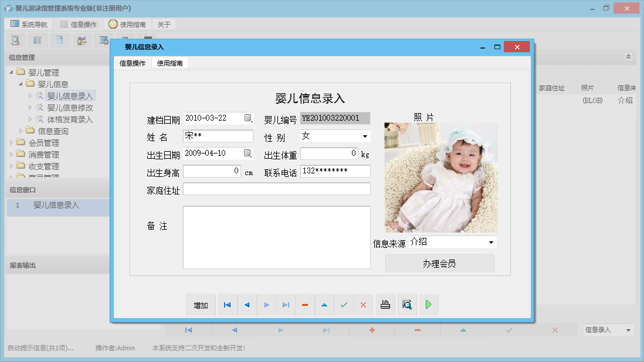Open the 信息来源 source dropdown
Image resolution: width=644 pixels, height=362 pixels.
490,242
